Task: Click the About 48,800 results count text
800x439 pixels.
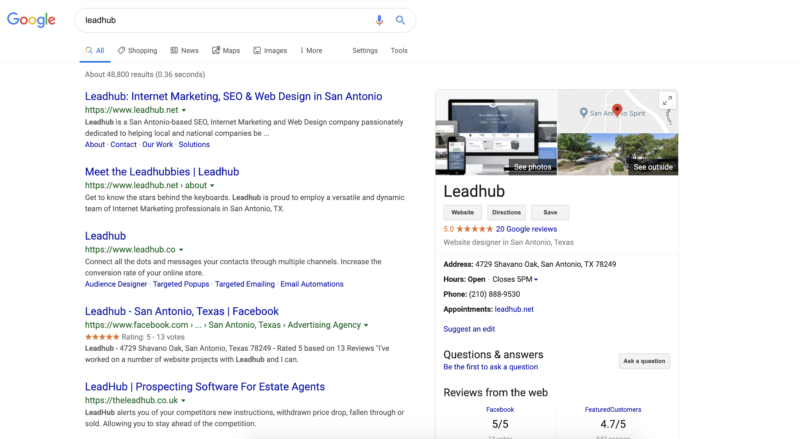Action: pyautogui.click(x=145, y=75)
